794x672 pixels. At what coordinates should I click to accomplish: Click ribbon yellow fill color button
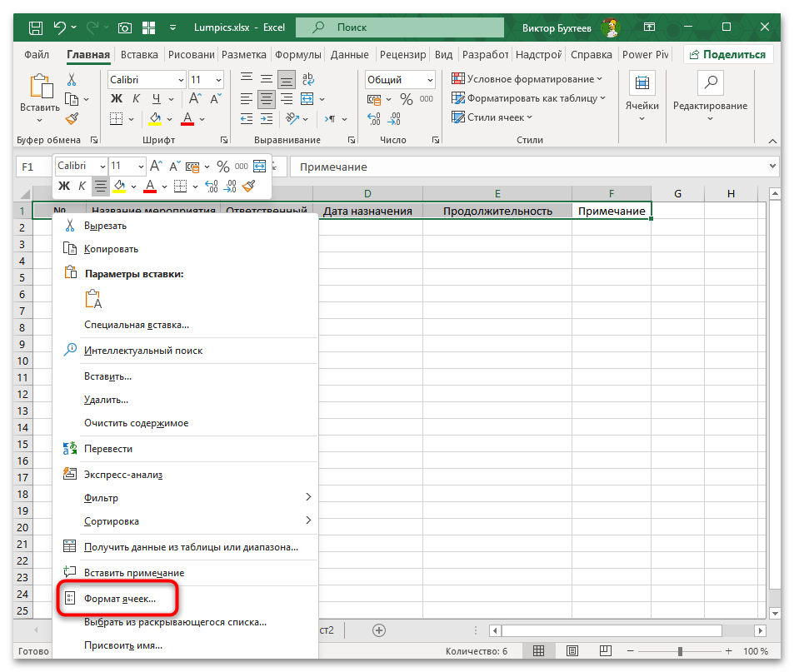pyautogui.click(x=155, y=119)
